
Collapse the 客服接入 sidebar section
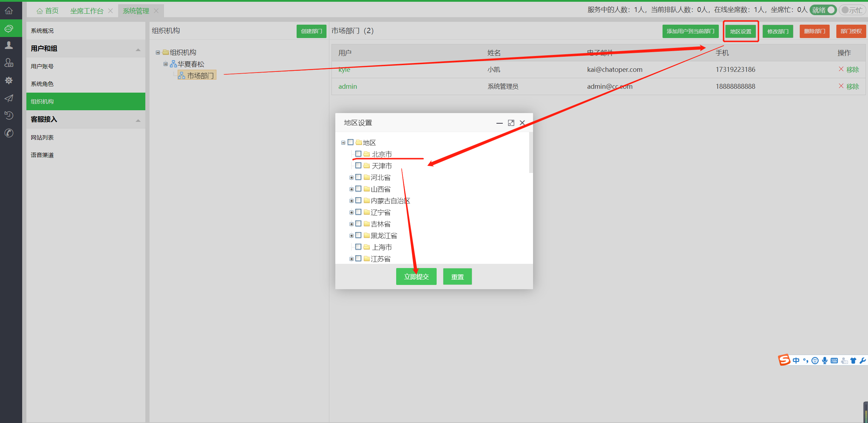(x=138, y=120)
